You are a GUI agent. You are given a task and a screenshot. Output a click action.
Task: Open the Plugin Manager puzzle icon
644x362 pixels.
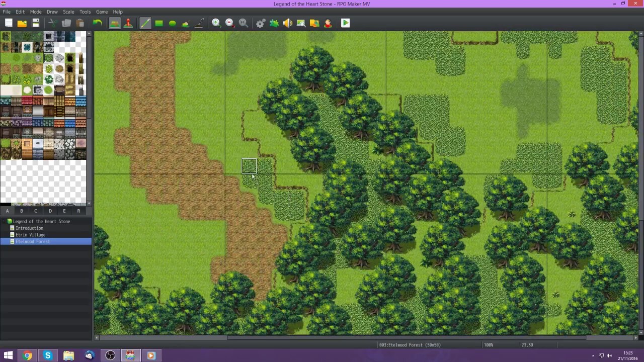[274, 23]
